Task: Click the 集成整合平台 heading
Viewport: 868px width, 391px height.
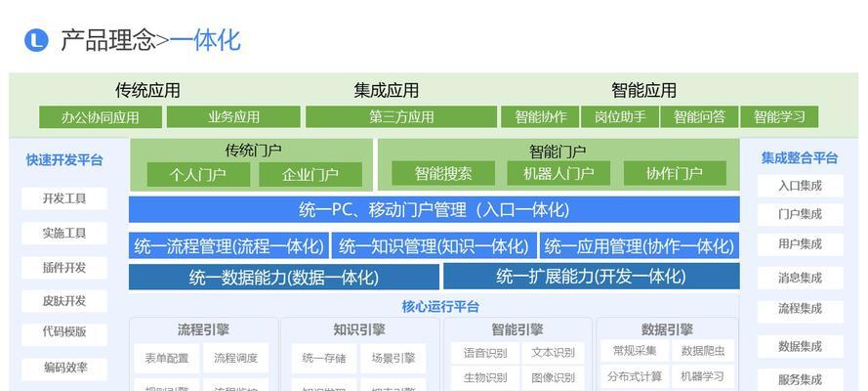Action: point(800,157)
